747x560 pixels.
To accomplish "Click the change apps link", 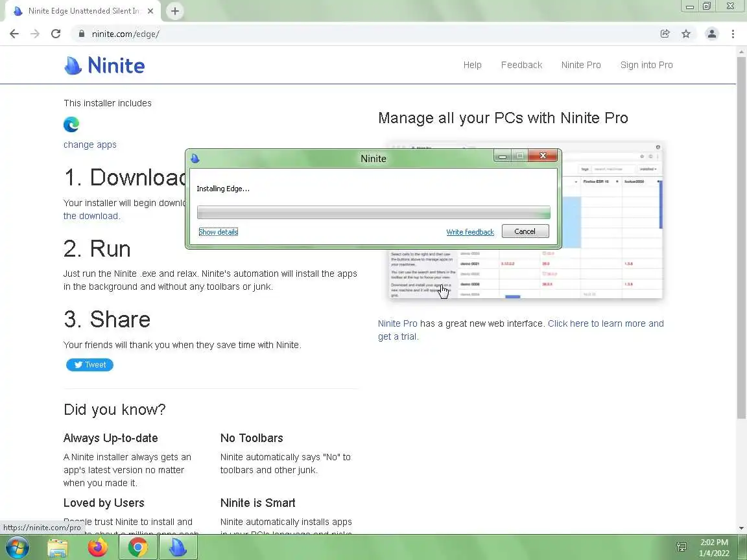I will click(x=90, y=145).
